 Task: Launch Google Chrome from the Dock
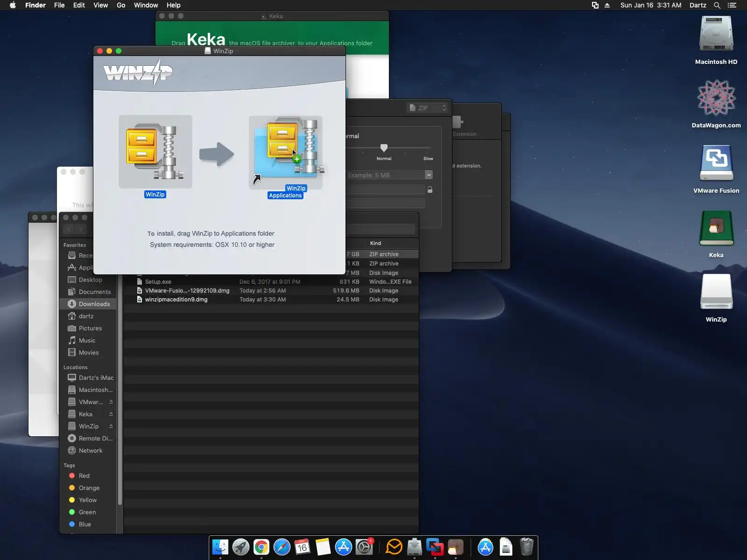[x=261, y=547]
